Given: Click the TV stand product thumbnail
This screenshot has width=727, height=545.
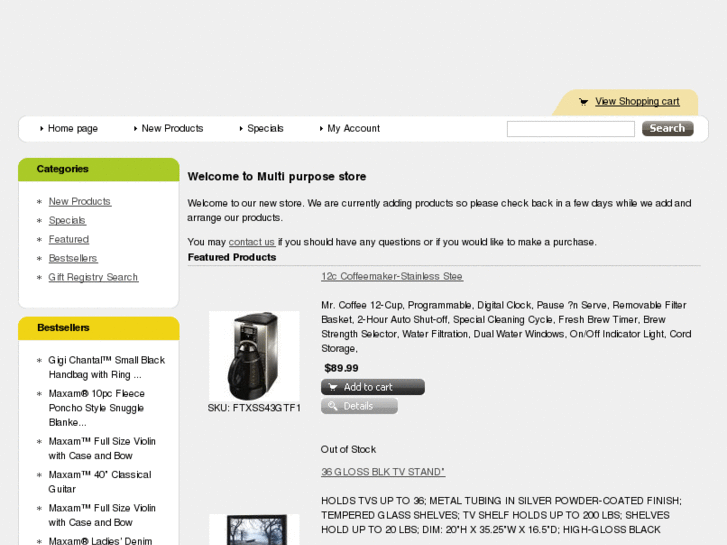Looking at the screenshot, I should (254, 530).
